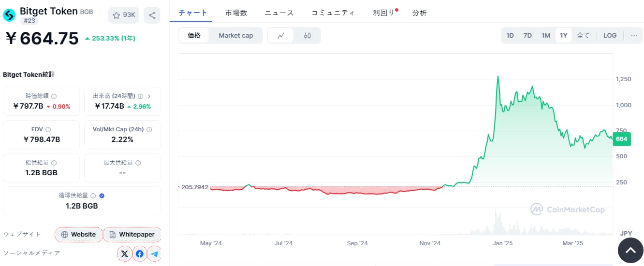This screenshot has height=266, width=644.
Task: Switch to line chart view icon
Action: pos(281,35)
